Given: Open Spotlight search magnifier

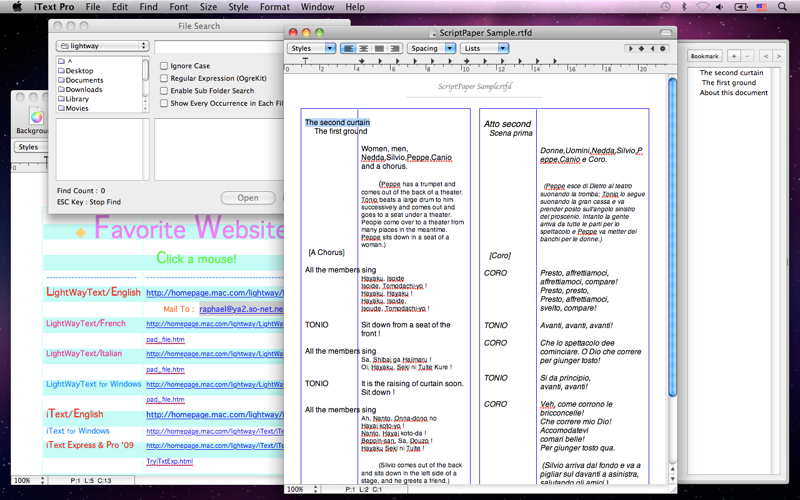Looking at the screenshot, I should [x=782, y=7].
